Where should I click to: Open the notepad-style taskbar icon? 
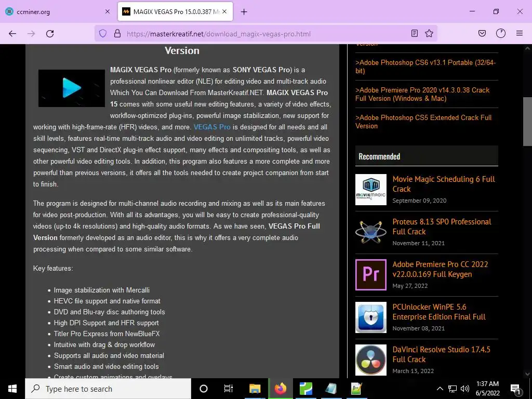tap(331, 389)
